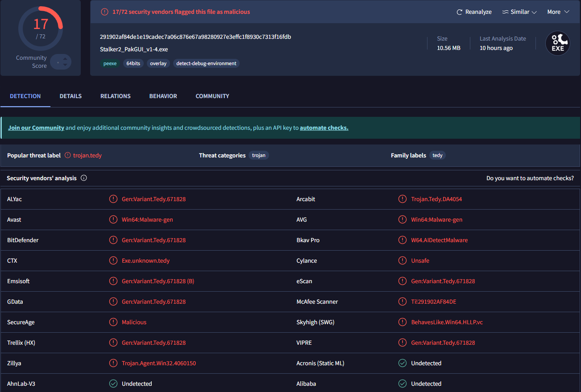Click Skyhigh's BehavesLike.Win64.HLLP.vc result
Screen dimensions: 581x392
tap(447, 322)
